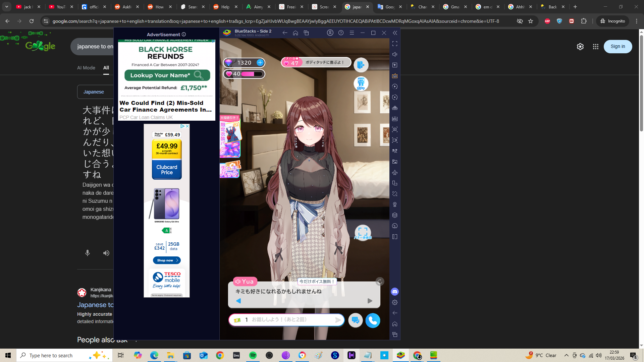Open the BlueStacks multi-instance windows icon
Image resolution: width=644 pixels, height=362 pixels.
[306, 33]
